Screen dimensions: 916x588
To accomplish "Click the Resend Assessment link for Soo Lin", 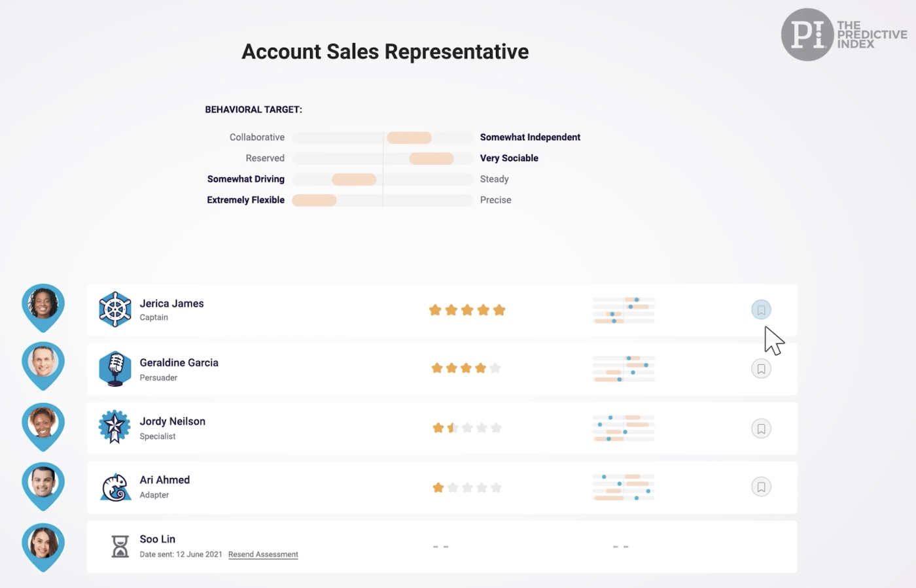I will (263, 554).
